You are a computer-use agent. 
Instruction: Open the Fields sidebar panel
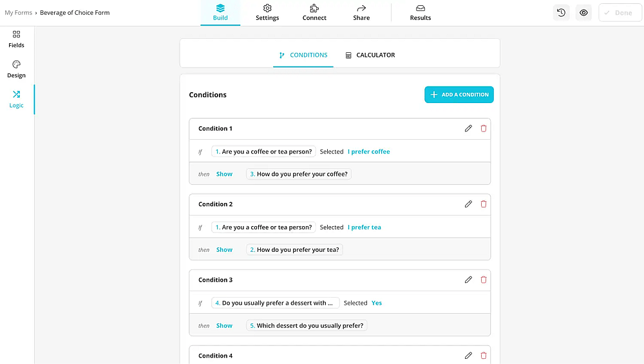click(x=17, y=39)
